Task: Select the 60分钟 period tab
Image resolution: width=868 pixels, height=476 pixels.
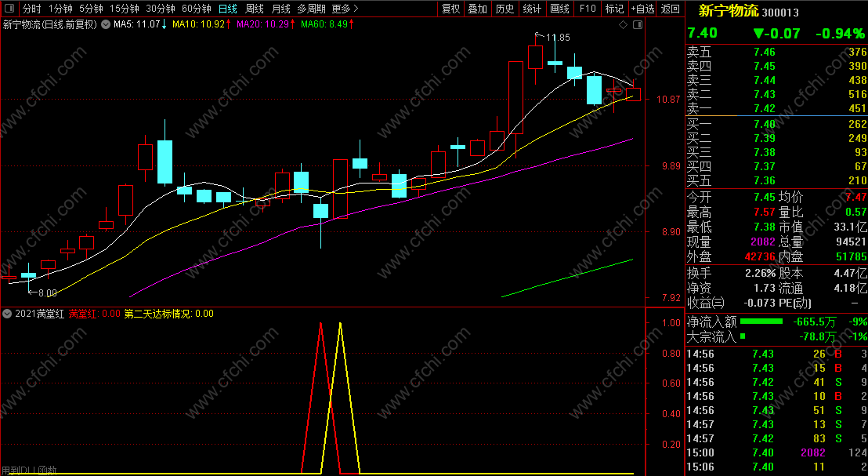Action: click(x=196, y=9)
